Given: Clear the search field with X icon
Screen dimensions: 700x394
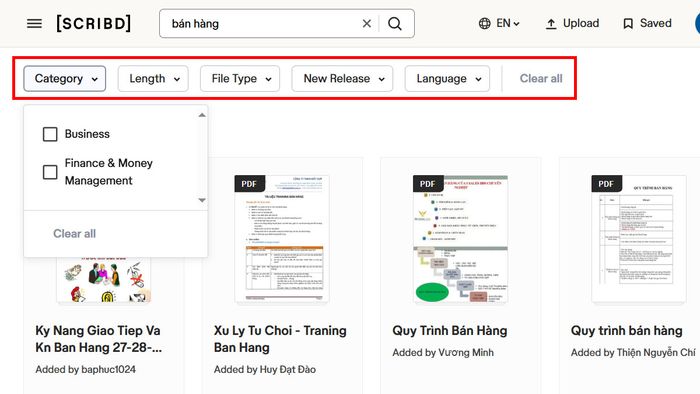Looking at the screenshot, I should tap(367, 24).
